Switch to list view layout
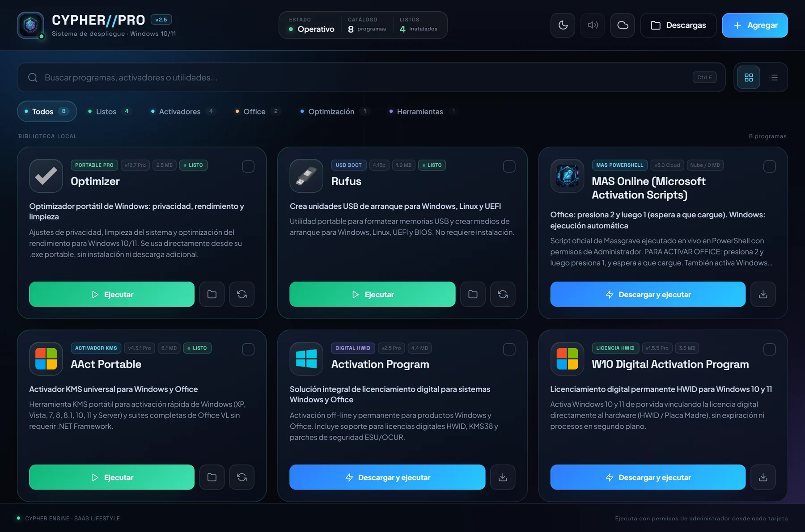 [773, 77]
